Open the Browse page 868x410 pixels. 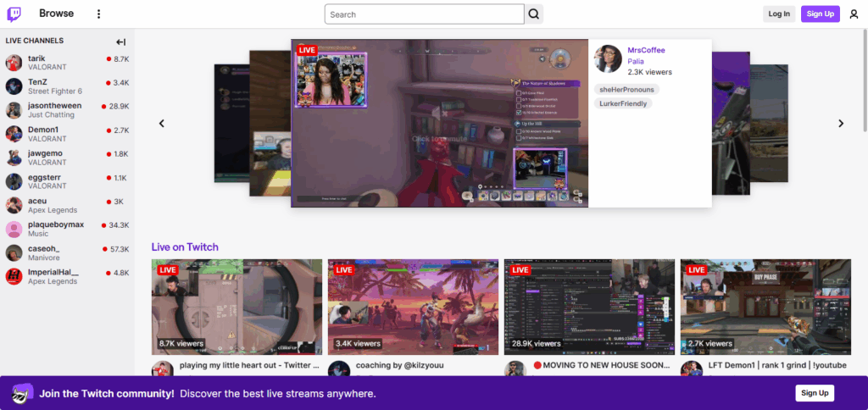click(57, 14)
